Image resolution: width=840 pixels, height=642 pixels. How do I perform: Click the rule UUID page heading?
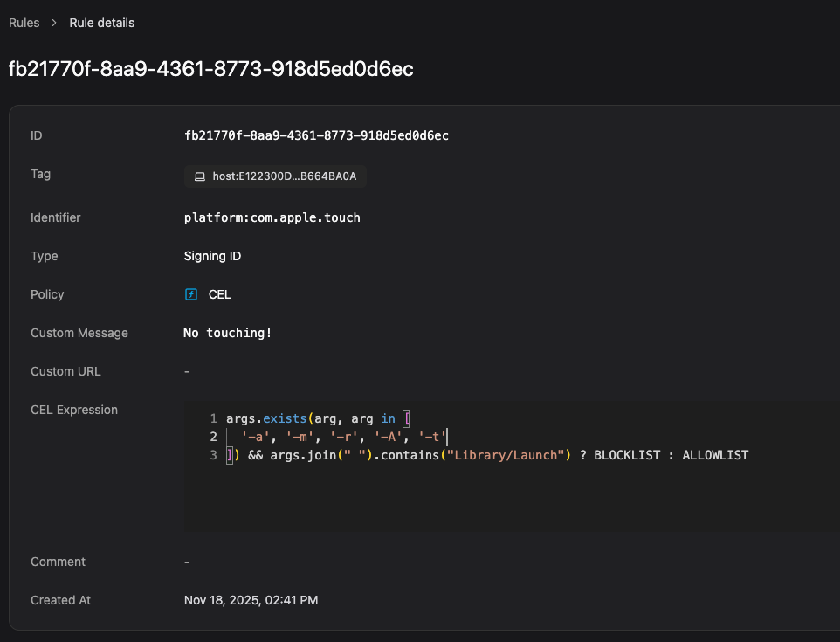[x=210, y=70]
